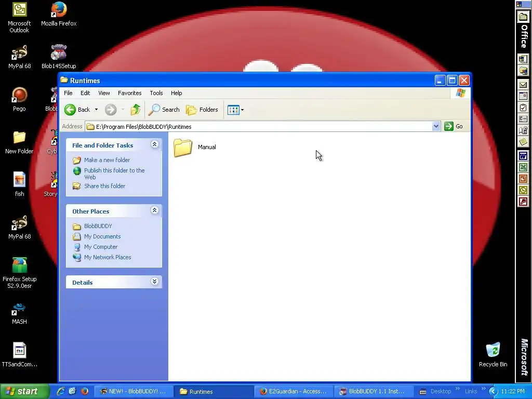Open the File menu
This screenshot has height=399, width=532.
pos(68,93)
